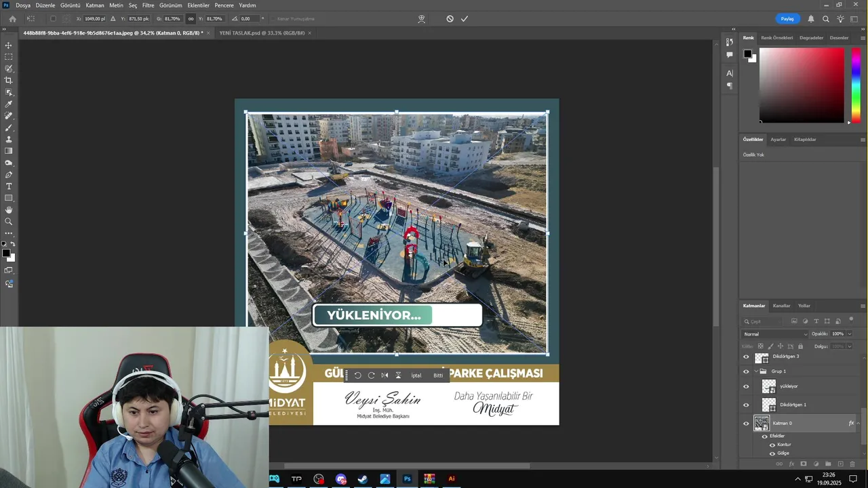
Task: Hide the yükleiyor layer
Action: [746, 386]
